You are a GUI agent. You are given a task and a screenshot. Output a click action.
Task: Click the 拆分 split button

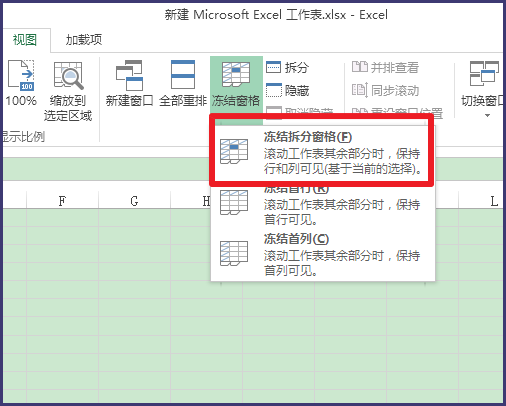coord(288,67)
